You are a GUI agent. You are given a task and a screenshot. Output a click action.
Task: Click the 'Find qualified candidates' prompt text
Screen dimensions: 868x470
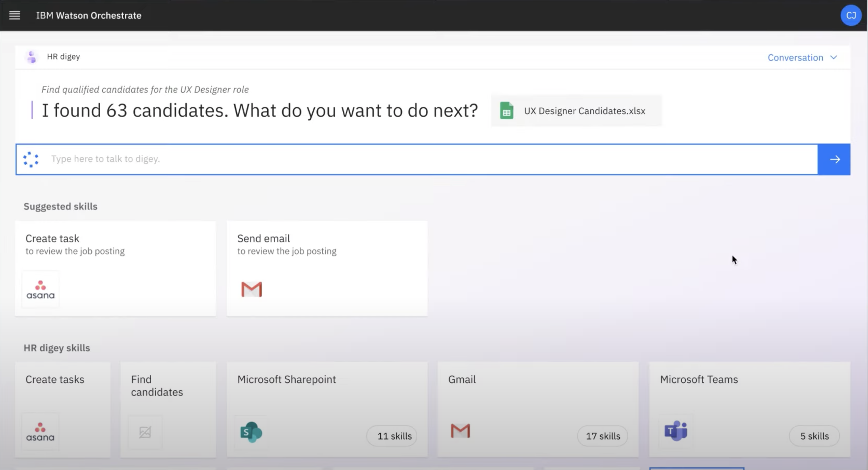click(x=145, y=90)
